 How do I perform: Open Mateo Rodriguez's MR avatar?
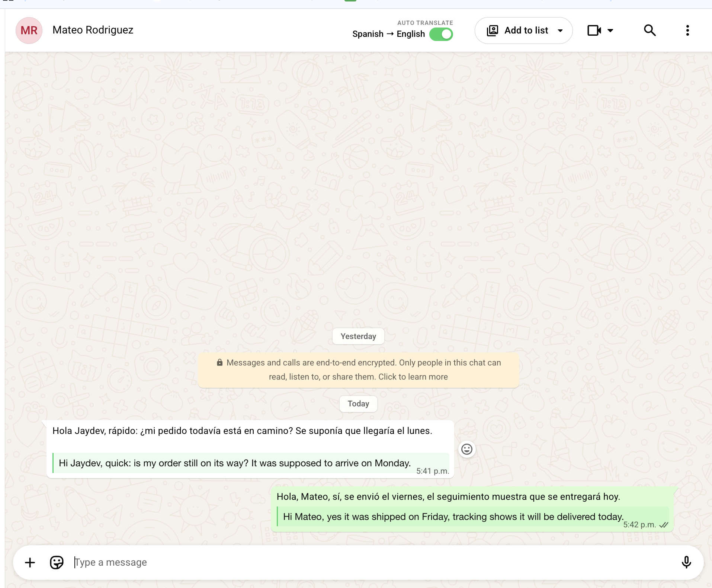click(x=29, y=30)
